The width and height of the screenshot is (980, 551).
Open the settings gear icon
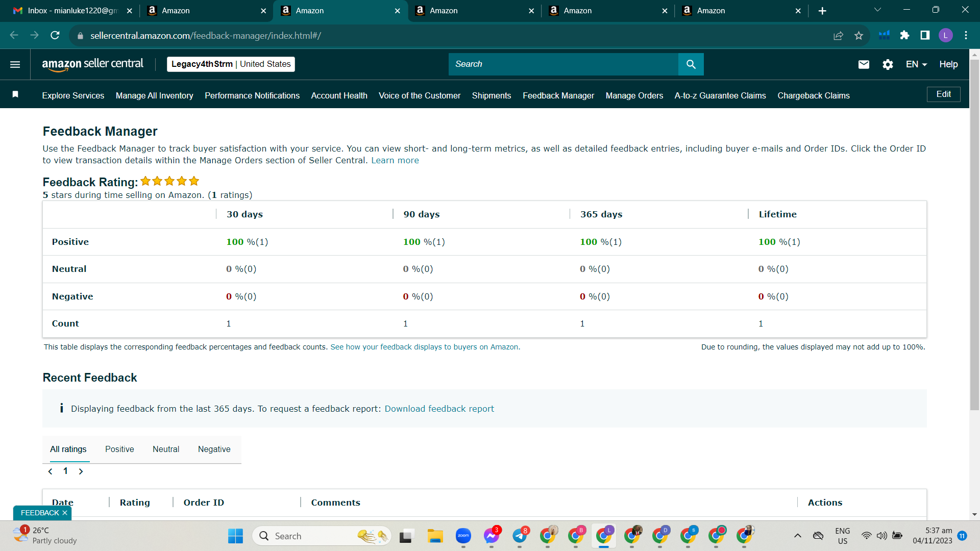888,64
